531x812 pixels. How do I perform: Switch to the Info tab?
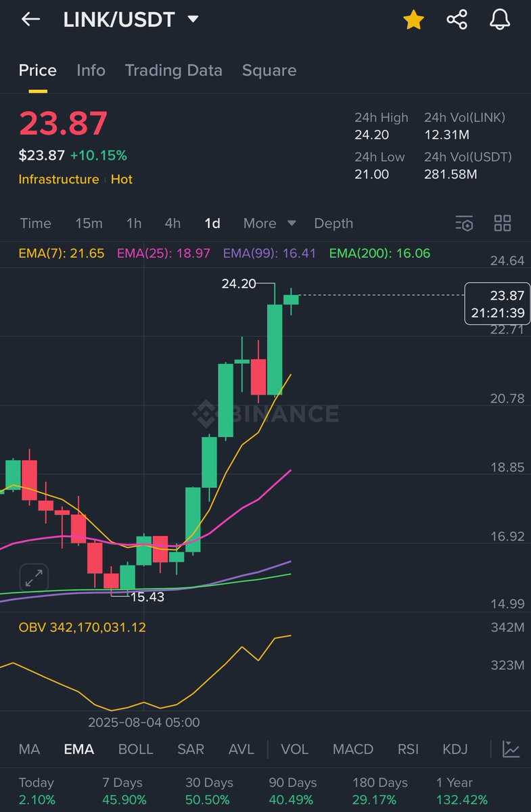tap(91, 70)
